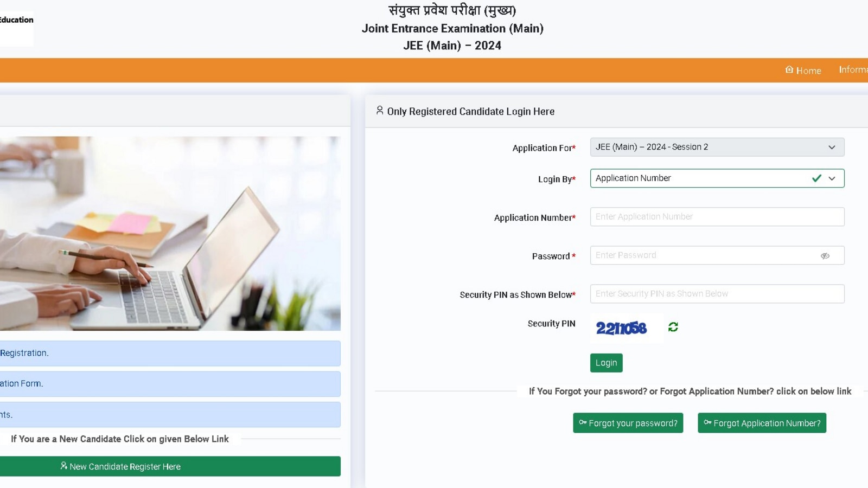Focus the Enter Application Number field
The image size is (868, 488).
[717, 217]
